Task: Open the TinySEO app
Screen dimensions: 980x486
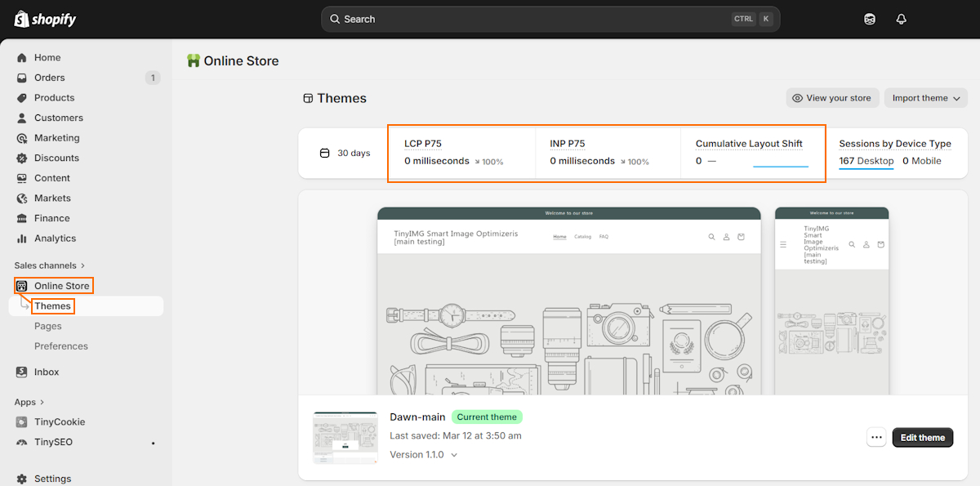Action: [51, 442]
